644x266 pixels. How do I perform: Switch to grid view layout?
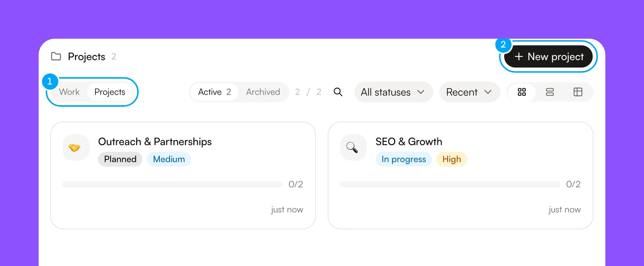[x=522, y=92]
